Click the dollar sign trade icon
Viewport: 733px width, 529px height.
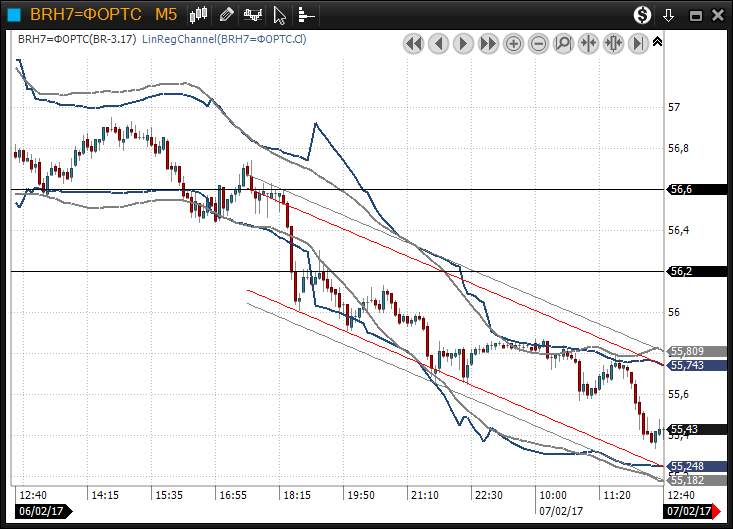coord(643,15)
